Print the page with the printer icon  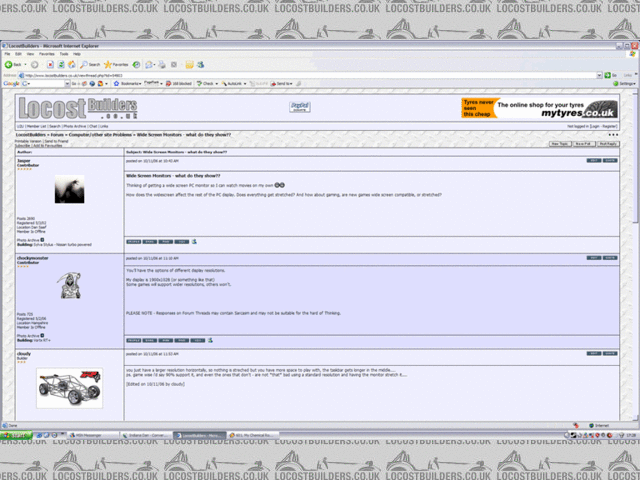pos(162,64)
